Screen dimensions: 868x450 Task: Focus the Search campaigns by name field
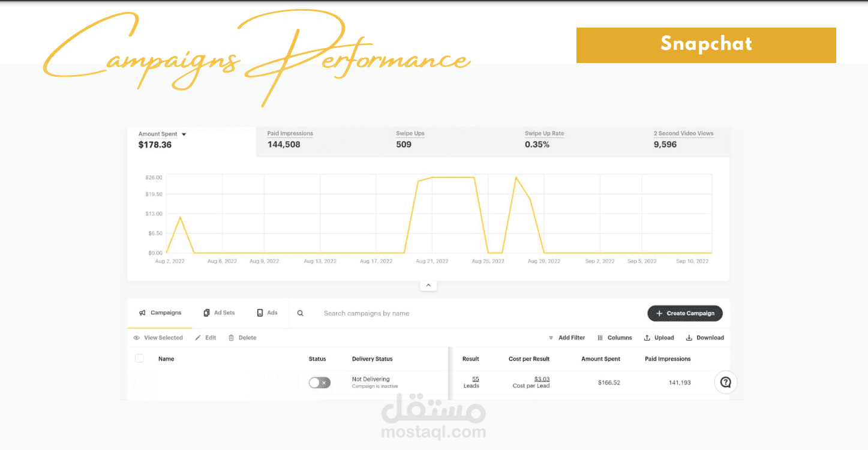click(x=367, y=313)
